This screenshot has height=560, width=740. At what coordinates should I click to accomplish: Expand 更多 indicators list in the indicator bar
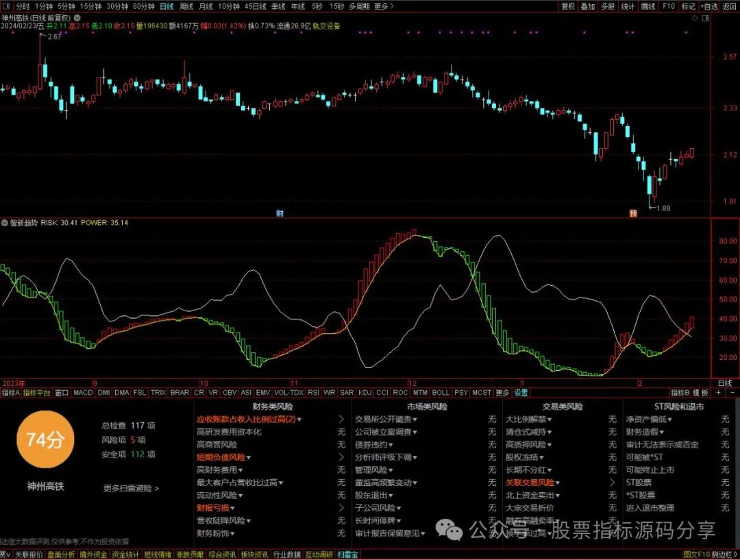502,392
